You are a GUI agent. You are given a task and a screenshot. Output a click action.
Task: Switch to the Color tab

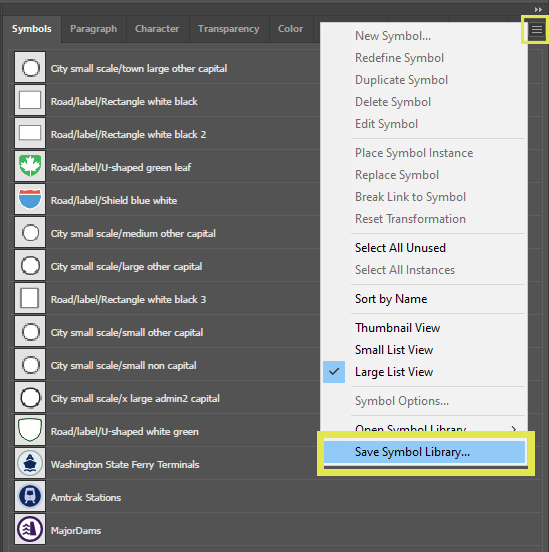291,29
